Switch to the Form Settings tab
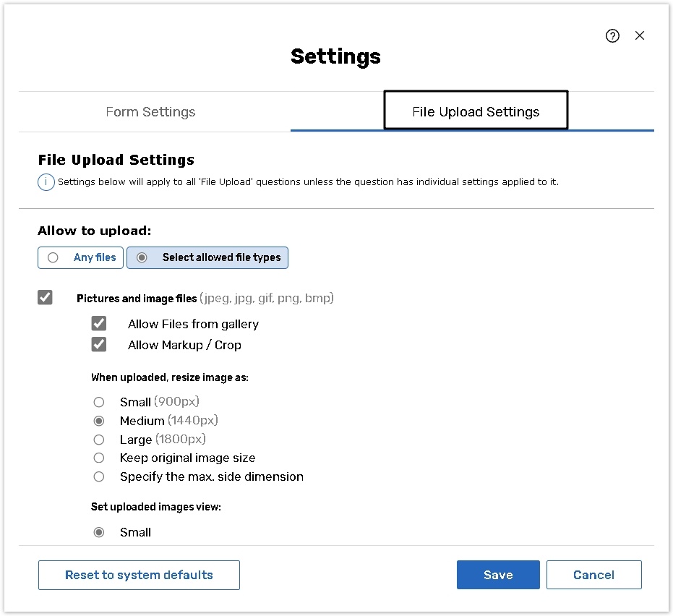 150,112
